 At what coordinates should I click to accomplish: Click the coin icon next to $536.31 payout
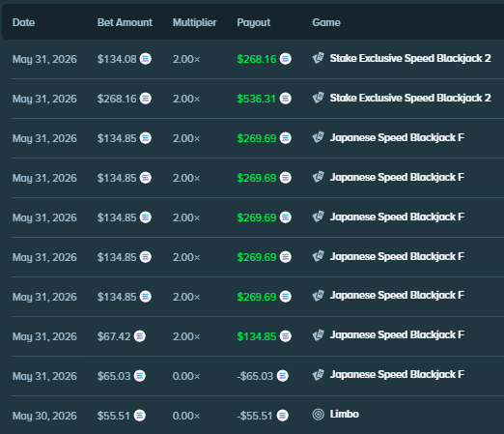(x=285, y=99)
